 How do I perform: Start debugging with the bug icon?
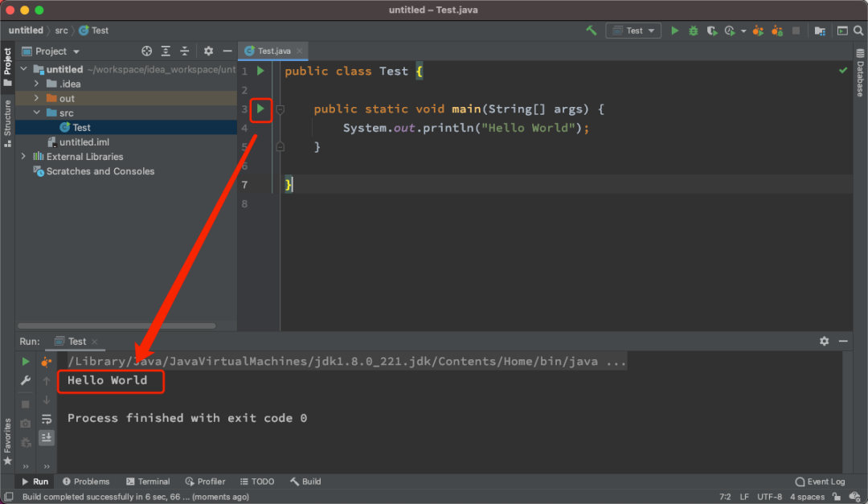click(x=693, y=31)
